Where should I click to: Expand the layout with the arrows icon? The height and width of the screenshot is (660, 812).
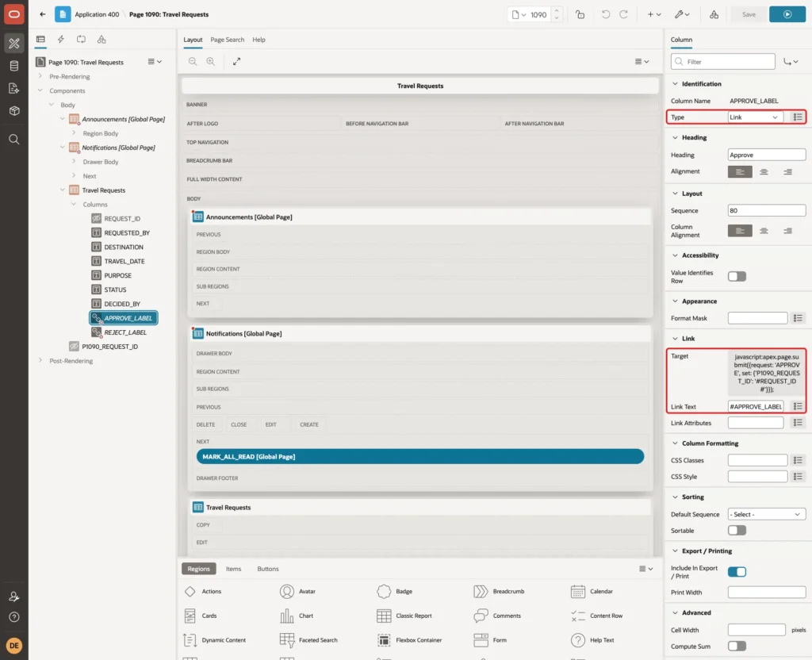(236, 61)
